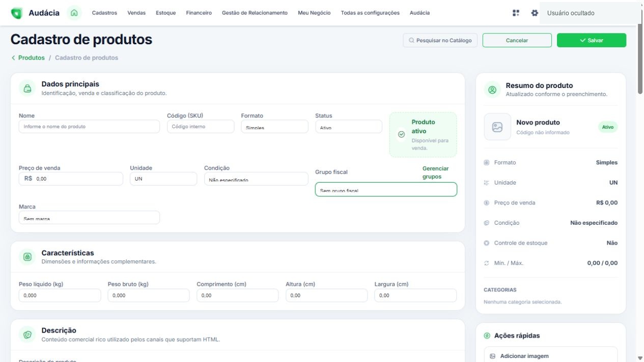The image size is (644, 362).
Task: Click the Controle de estoque icon
Action: (x=487, y=243)
